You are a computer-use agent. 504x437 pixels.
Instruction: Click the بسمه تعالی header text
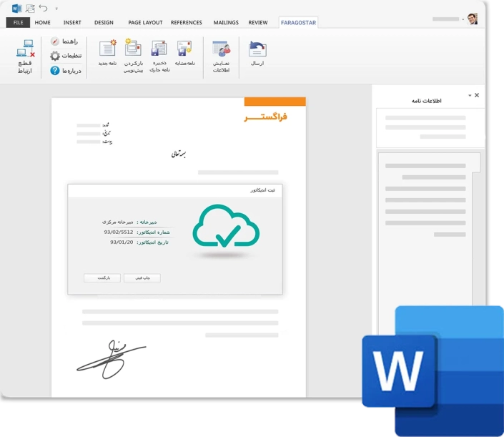click(x=179, y=154)
